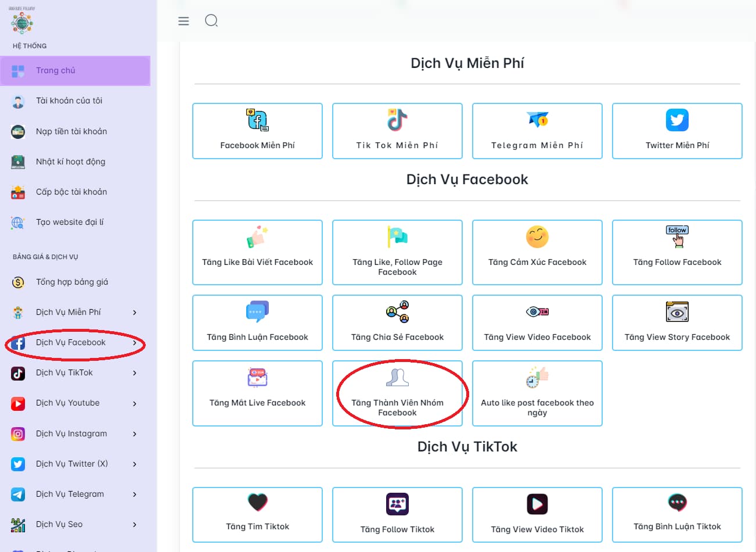The height and width of the screenshot is (552, 756).
Task: Open Nhật kí hoạt động menu item
Action: pyautogui.click(x=75, y=162)
